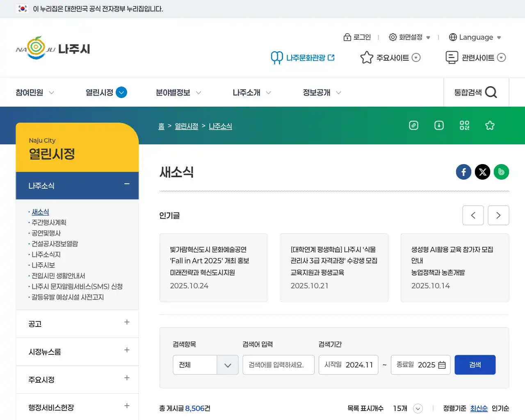The image size is (525, 420).
Task: Add page to favorites via star icon
Action: pyautogui.click(x=490, y=126)
